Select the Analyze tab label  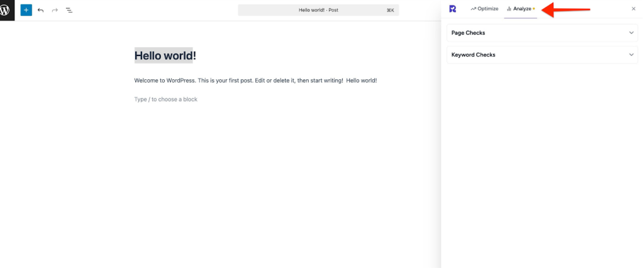522,9
